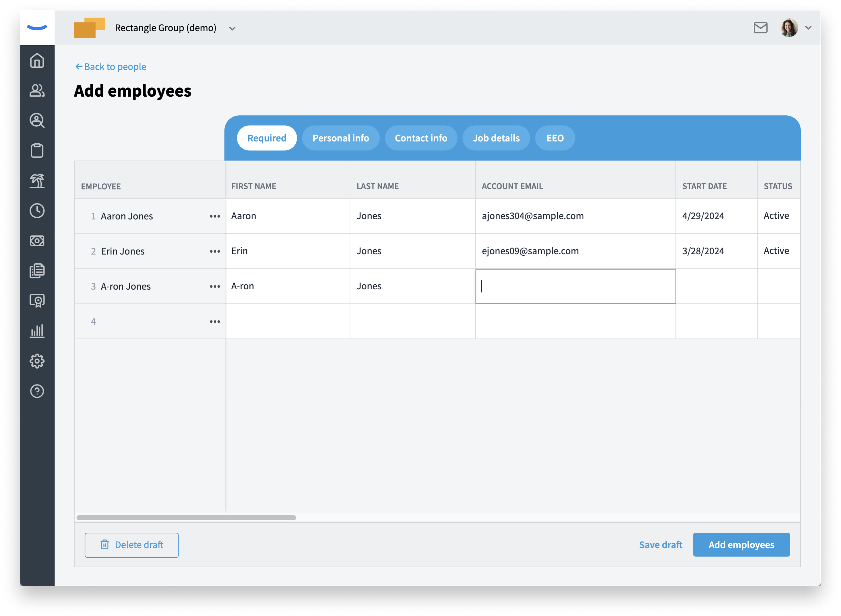Open the help question mark icon
The height and width of the screenshot is (616, 841).
[x=37, y=391]
